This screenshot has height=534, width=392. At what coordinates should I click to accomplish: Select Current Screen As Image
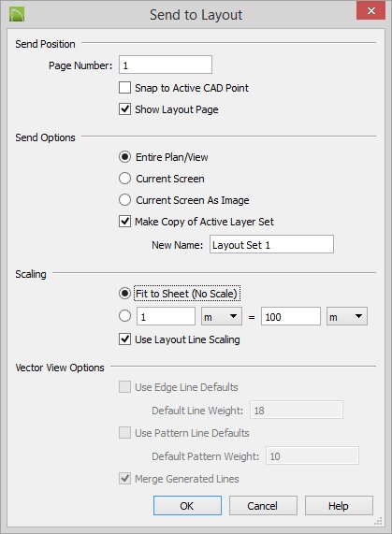coord(124,199)
